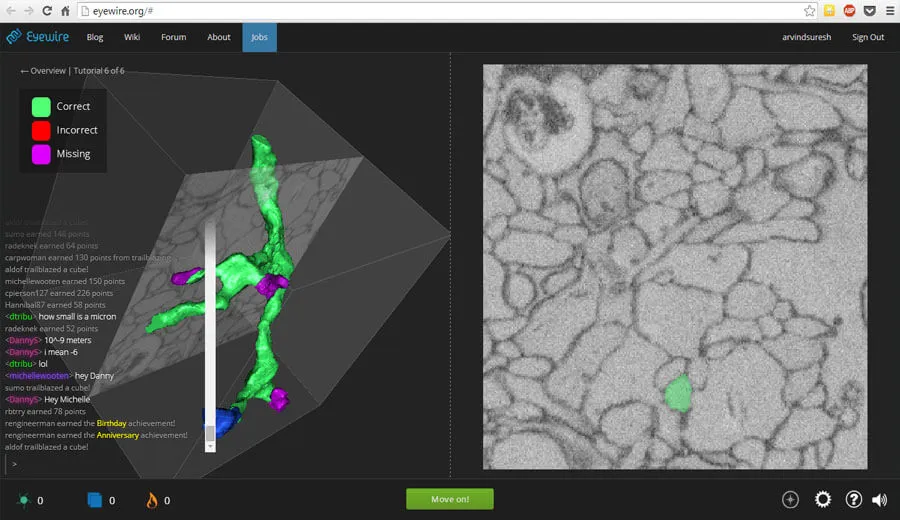
Task: Click the yellow Birthday achievement text
Action: click(111, 423)
